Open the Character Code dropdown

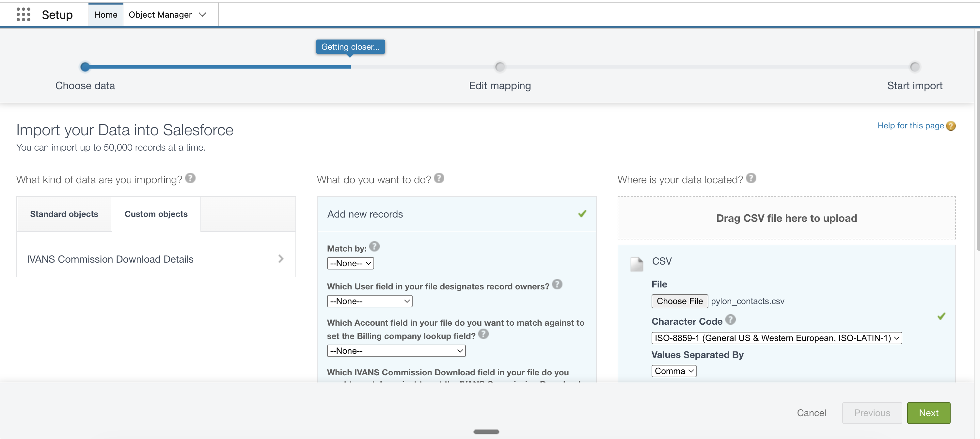tap(777, 338)
